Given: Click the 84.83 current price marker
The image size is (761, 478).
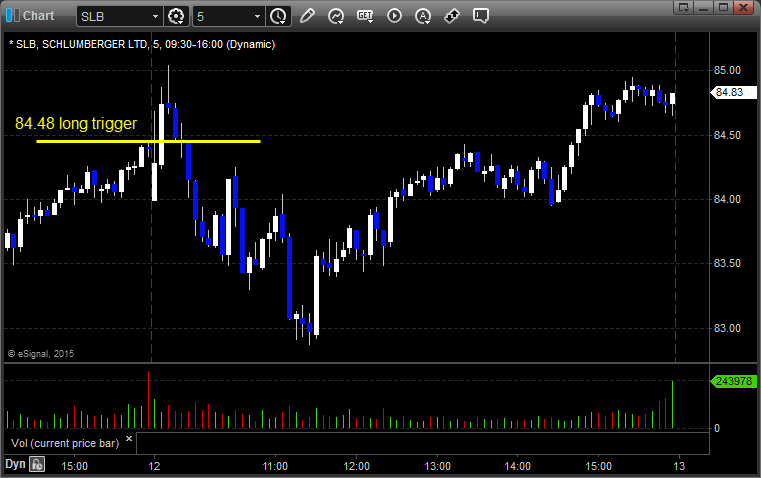Looking at the screenshot, I should [x=733, y=92].
